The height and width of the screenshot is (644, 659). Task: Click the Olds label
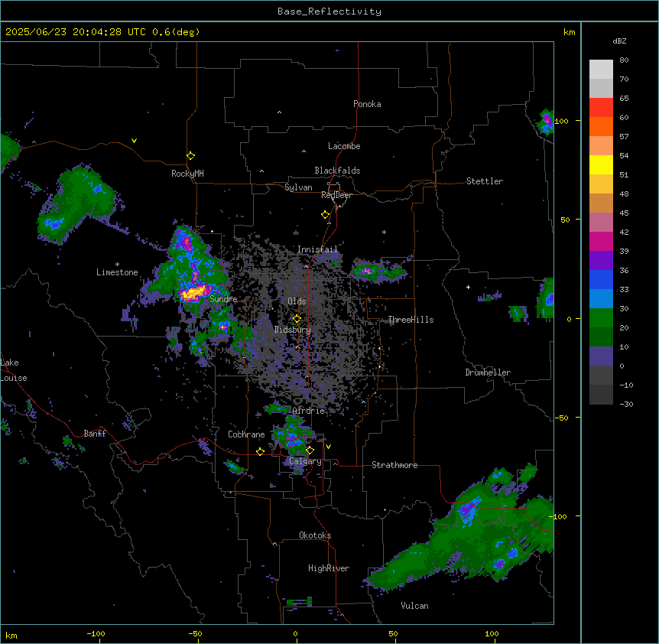pos(297,301)
